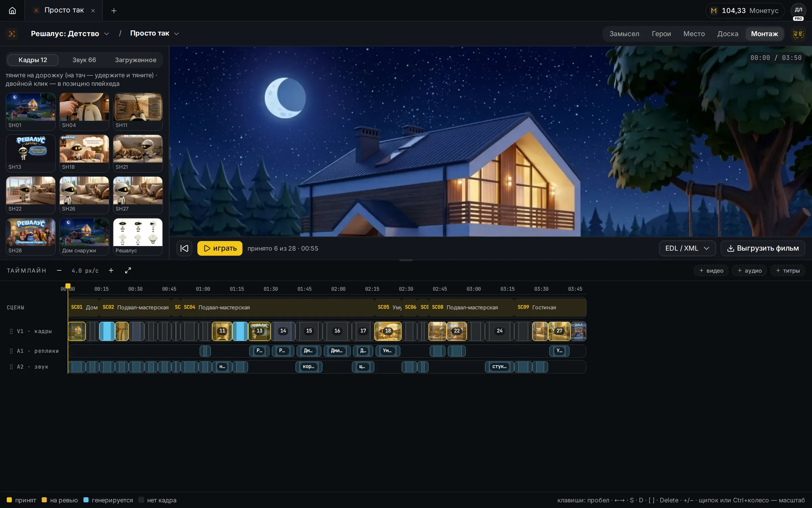
Task: Open a new tab with plus icon
Action: click(114, 11)
